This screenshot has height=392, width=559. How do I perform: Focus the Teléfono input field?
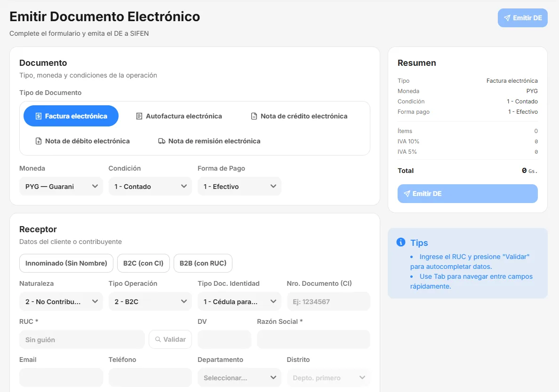point(150,378)
